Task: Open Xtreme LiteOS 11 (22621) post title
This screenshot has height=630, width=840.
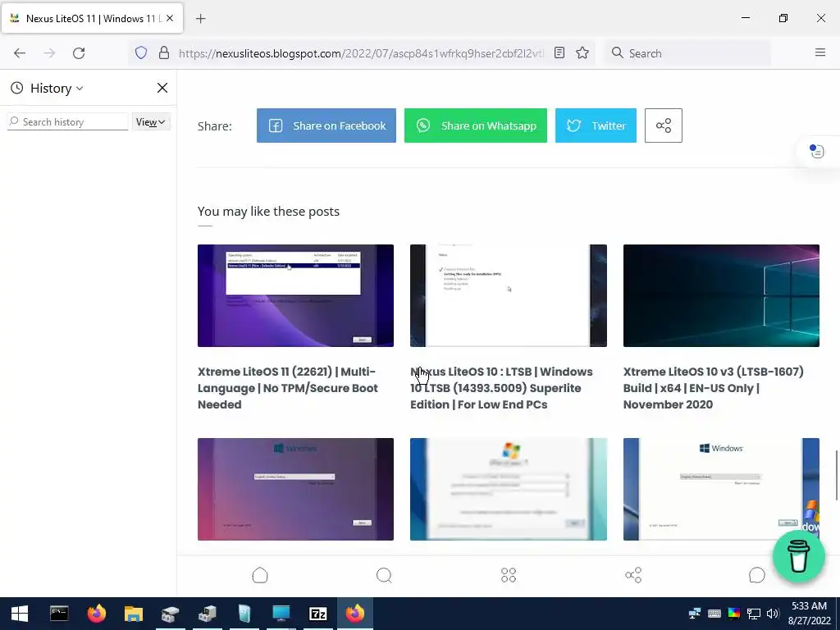Action: click(288, 388)
